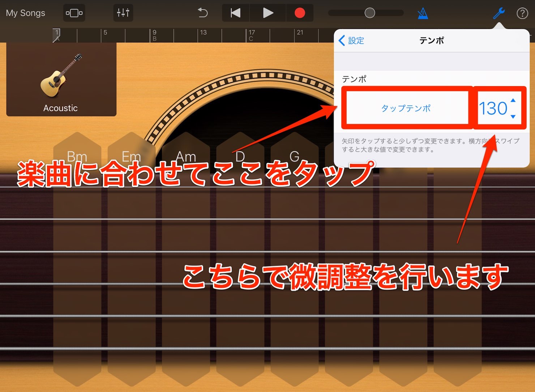The width and height of the screenshot is (535, 392).
Task: Jump to bar 21 on ruler
Action: [300, 33]
